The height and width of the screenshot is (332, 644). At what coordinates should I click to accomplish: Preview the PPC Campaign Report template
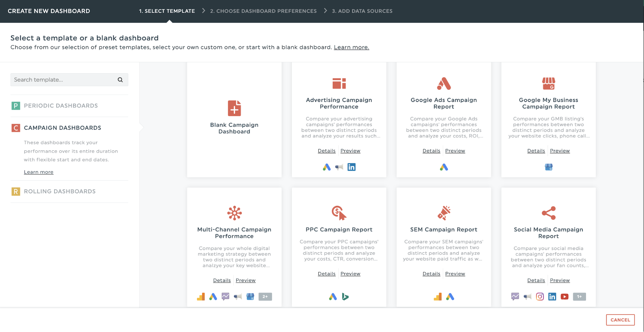click(x=350, y=274)
